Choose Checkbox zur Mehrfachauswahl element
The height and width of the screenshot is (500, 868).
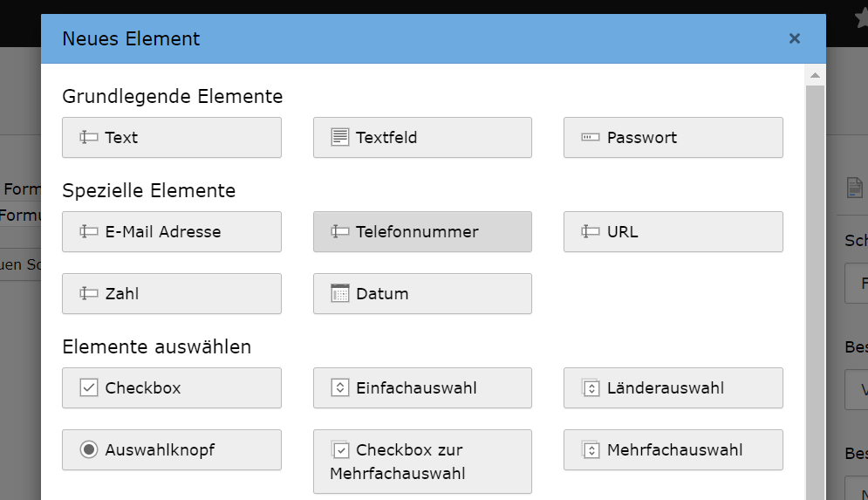click(422, 462)
